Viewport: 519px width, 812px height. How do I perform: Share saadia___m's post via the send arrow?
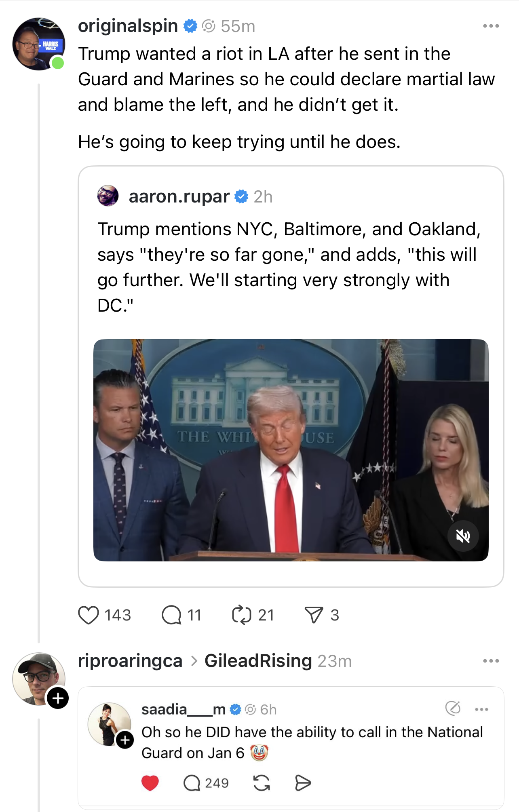[x=304, y=782]
